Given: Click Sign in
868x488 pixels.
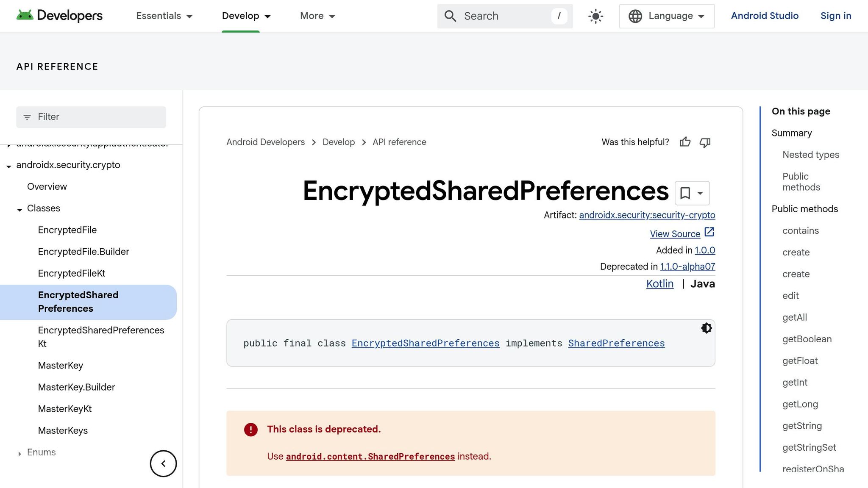Looking at the screenshot, I should click(x=836, y=16).
